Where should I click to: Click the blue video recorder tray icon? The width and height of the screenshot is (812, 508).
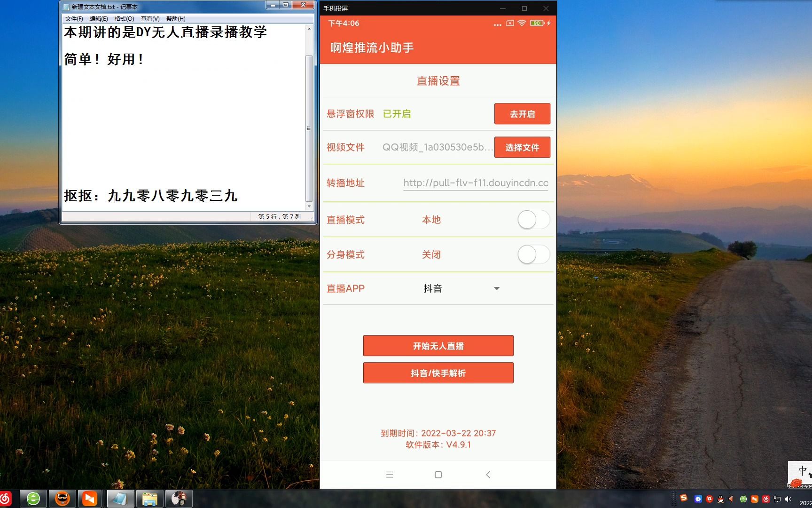698,499
